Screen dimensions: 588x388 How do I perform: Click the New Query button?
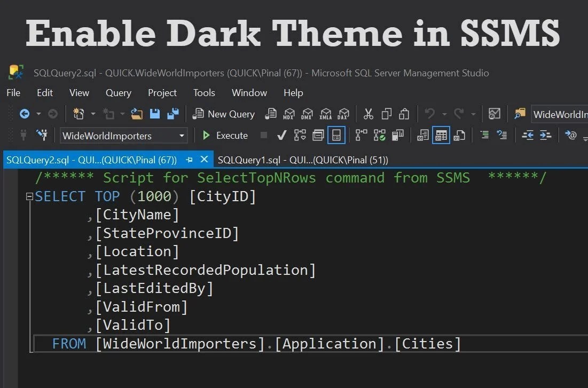click(223, 114)
